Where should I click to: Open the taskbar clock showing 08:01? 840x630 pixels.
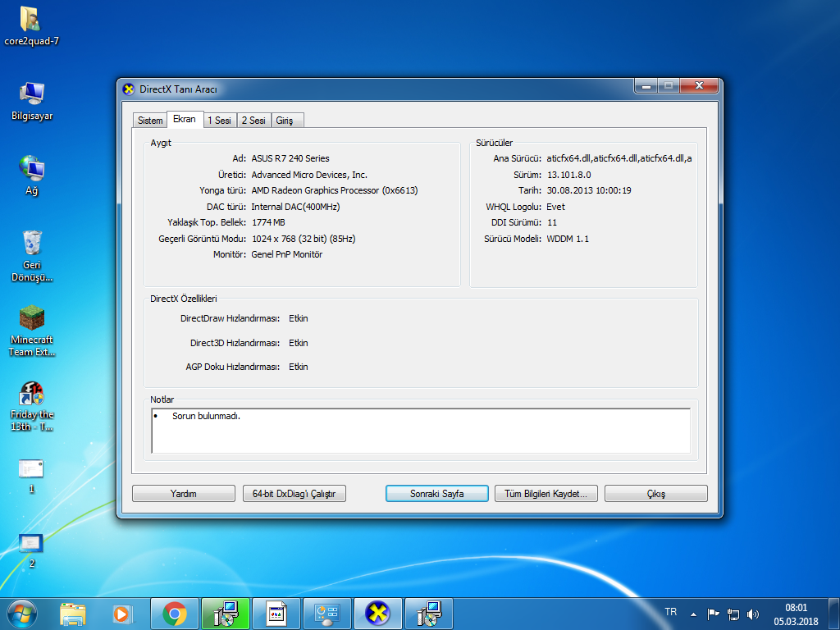[x=796, y=614]
